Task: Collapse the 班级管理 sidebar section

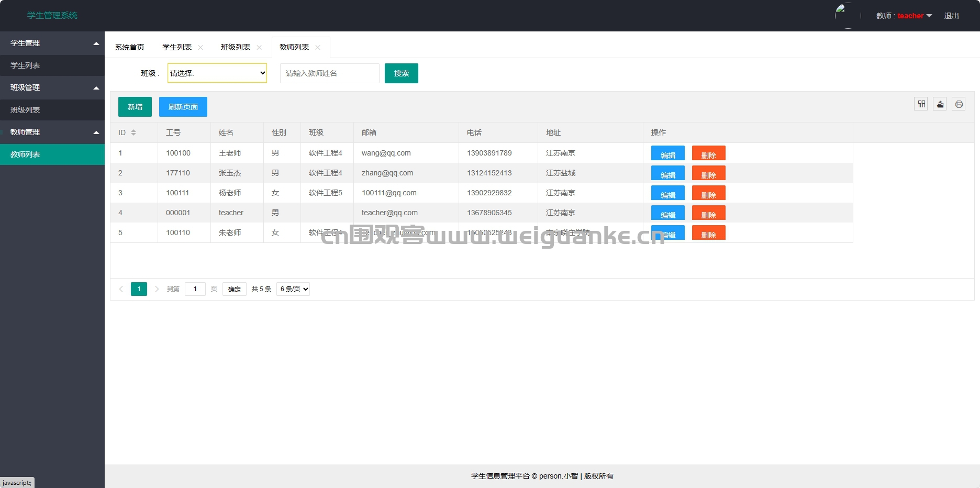Action: [52, 87]
